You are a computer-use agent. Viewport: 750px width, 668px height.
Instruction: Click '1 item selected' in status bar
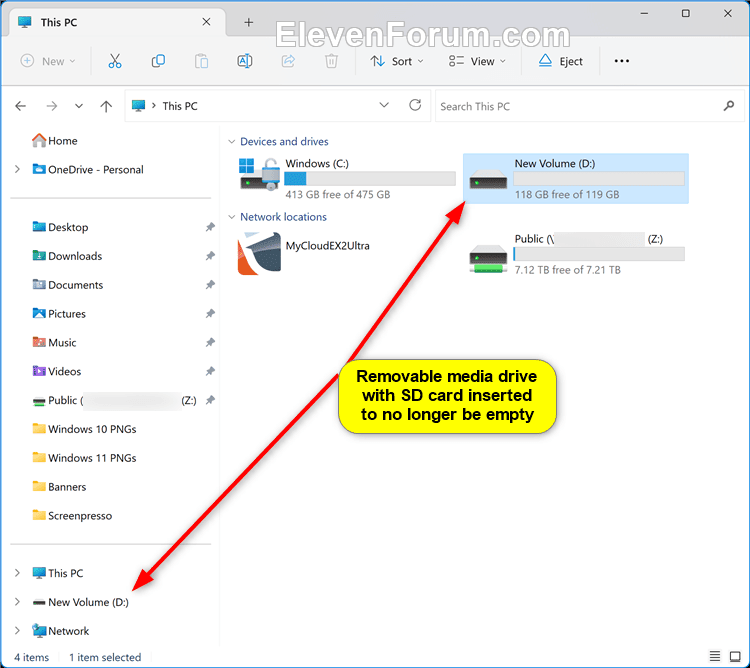[105, 657]
